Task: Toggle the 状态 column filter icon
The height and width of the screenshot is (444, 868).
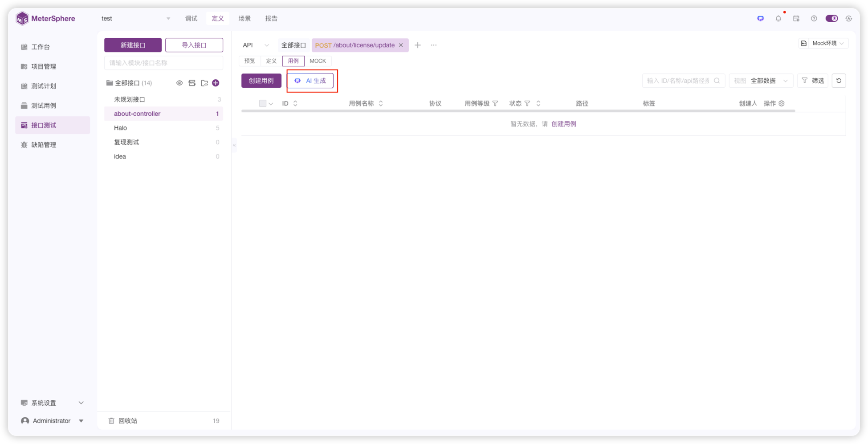Action: (527, 103)
